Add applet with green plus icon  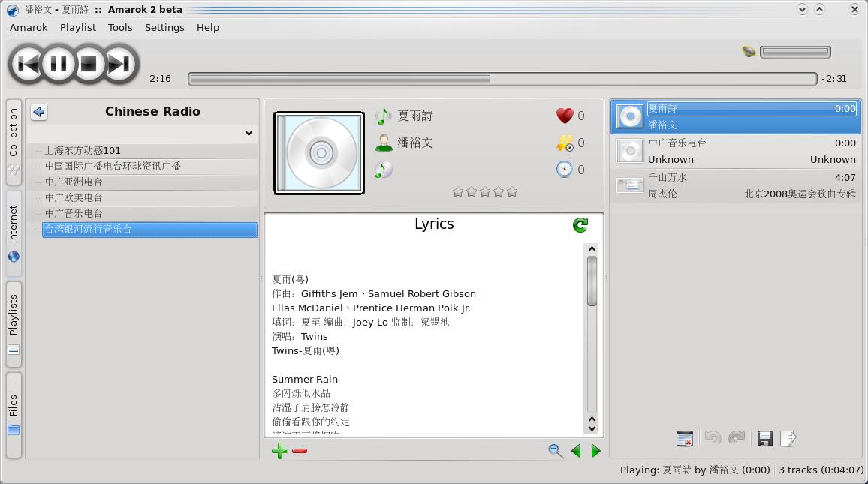tap(279, 452)
